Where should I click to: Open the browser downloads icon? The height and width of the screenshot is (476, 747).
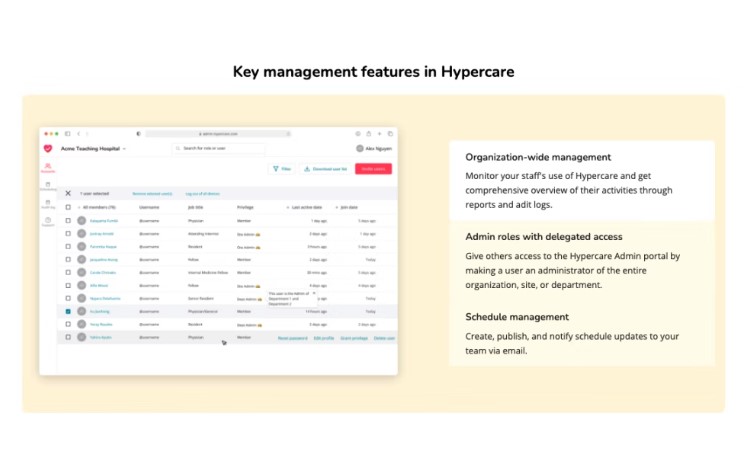coord(358,134)
